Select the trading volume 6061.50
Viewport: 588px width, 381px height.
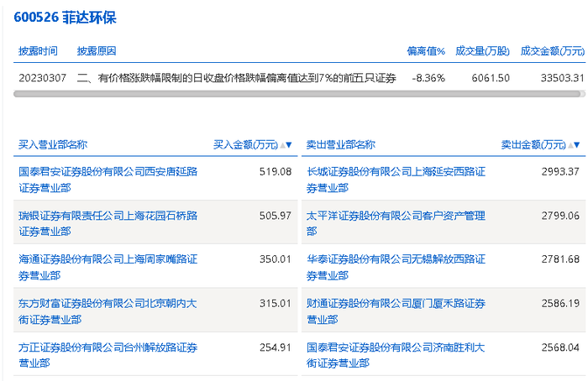coord(491,78)
